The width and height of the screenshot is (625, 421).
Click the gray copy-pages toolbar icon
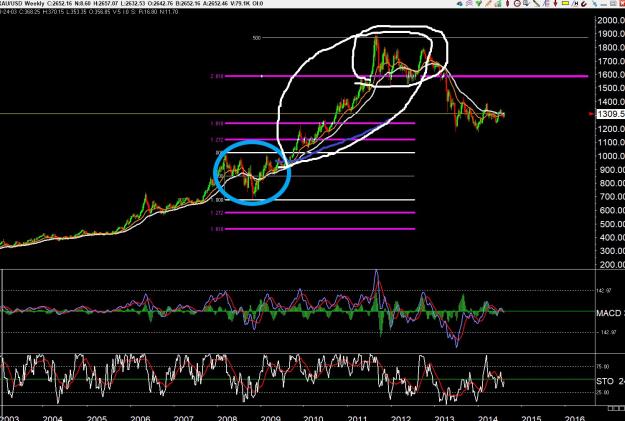pos(526,3)
